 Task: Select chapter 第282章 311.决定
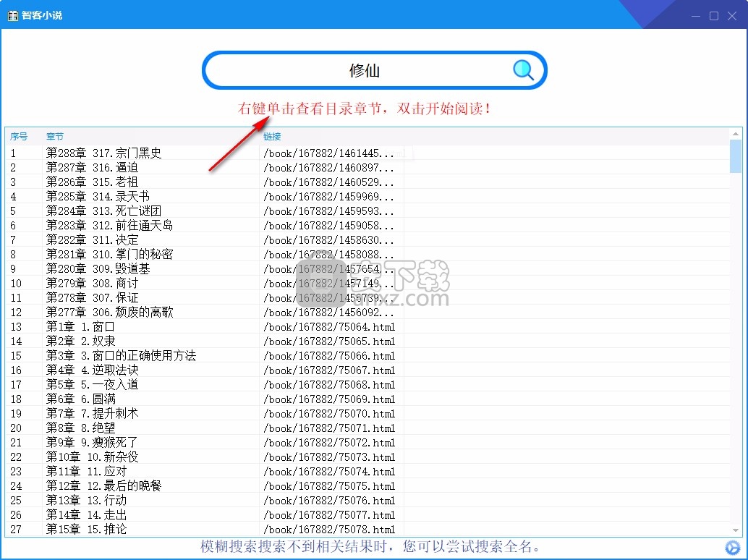point(92,239)
